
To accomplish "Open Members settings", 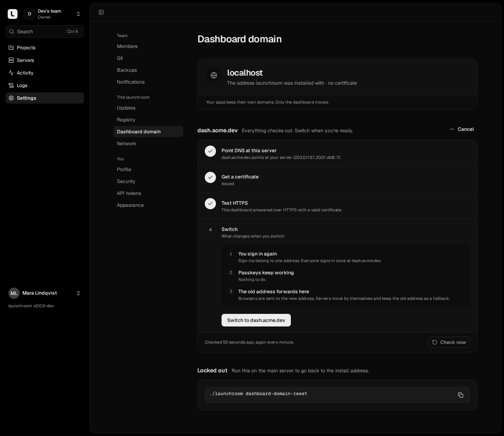I will pos(148,46).
